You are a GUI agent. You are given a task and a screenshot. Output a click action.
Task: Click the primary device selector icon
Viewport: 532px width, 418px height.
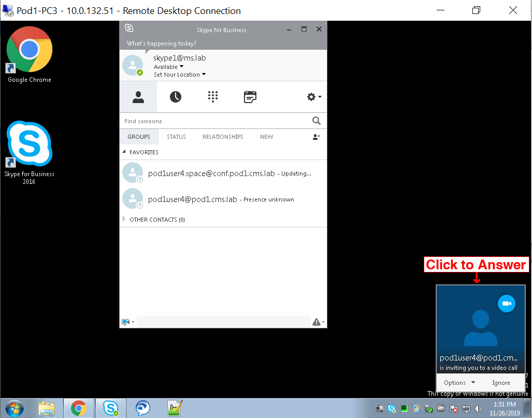click(125, 322)
